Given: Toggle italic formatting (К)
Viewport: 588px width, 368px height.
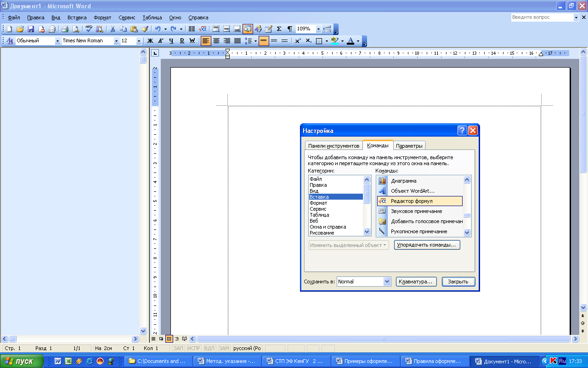Looking at the screenshot, I should pyautogui.click(x=161, y=41).
